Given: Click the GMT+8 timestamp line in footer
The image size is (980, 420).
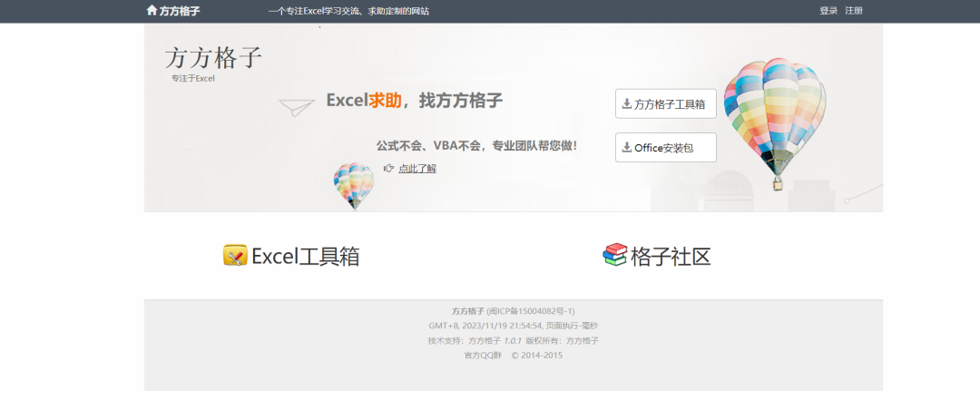Looking at the screenshot, I should coord(513,326).
